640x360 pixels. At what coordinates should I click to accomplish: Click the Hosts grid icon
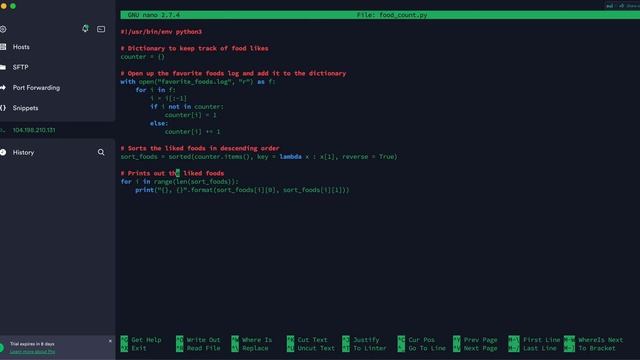(x=3, y=47)
